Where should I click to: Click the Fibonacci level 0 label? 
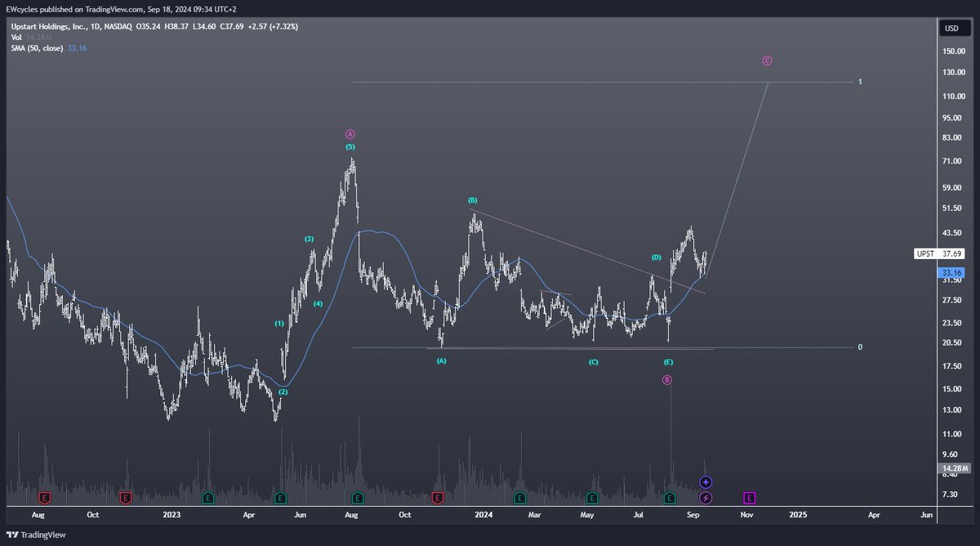click(x=860, y=347)
